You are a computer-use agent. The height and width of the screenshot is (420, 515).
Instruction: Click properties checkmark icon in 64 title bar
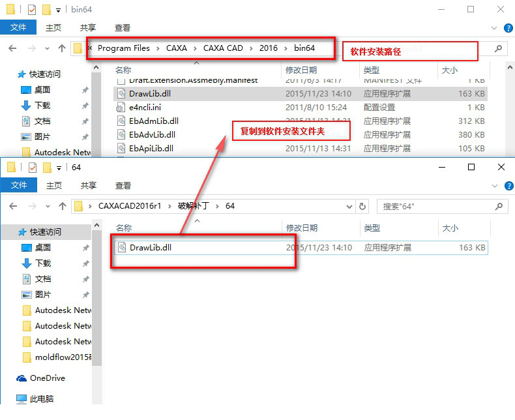point(33,167)
